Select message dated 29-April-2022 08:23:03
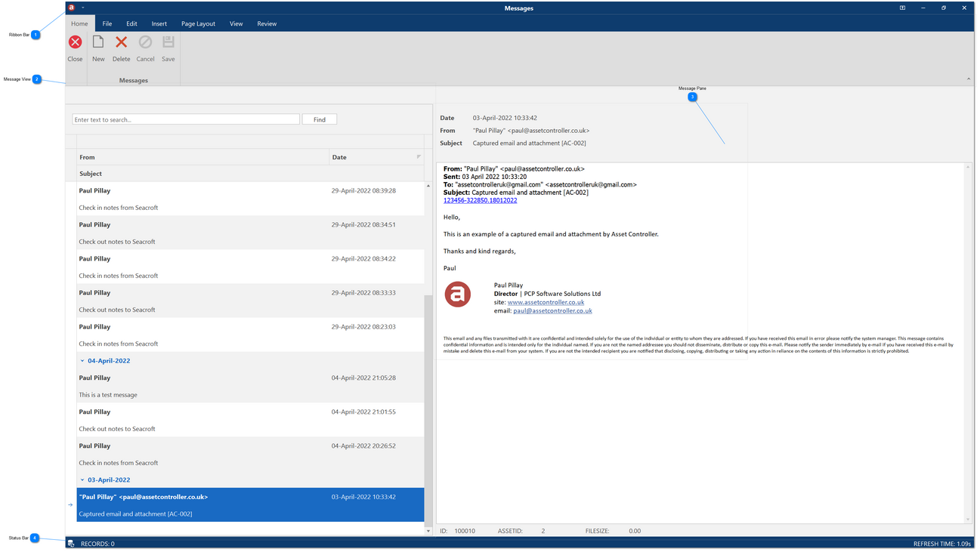980x552 pixels. tap(250, 335)
